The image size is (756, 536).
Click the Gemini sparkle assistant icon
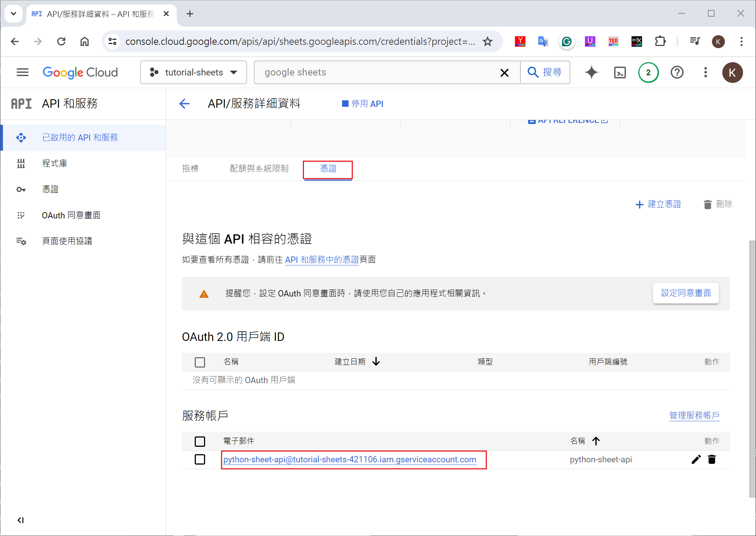[591, 72]
